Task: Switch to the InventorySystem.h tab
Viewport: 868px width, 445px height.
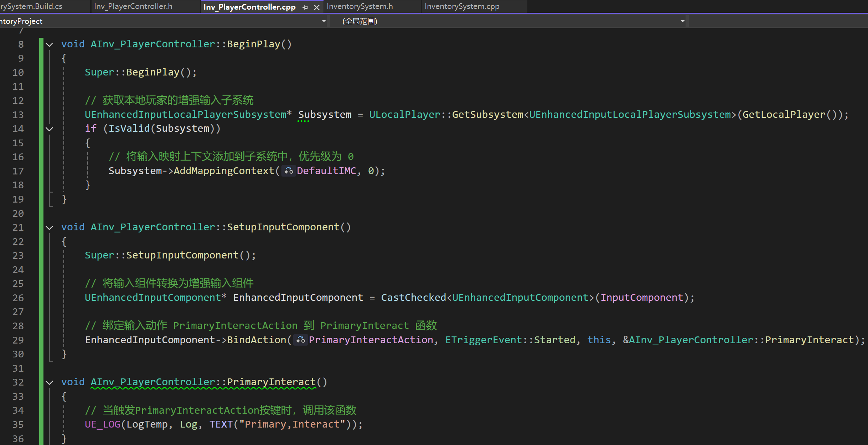Action: [x=360, y=6]
